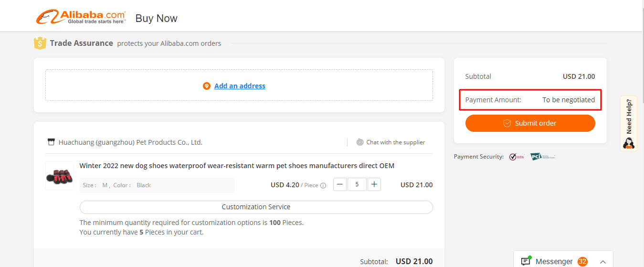644x267 pixels.
Task: Click the quantity input field showing 5
Action: coord(357,184)
